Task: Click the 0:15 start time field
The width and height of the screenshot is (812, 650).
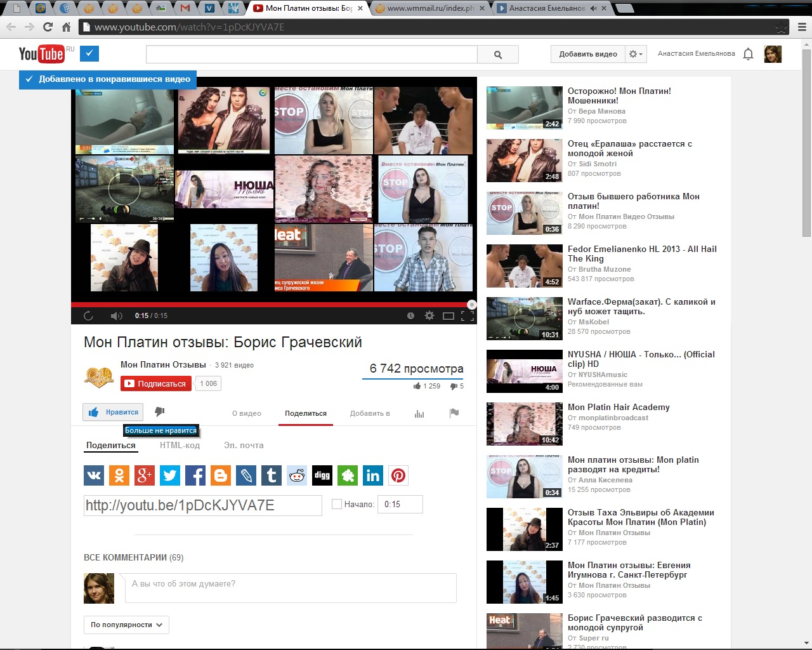Action: point(400,504)
